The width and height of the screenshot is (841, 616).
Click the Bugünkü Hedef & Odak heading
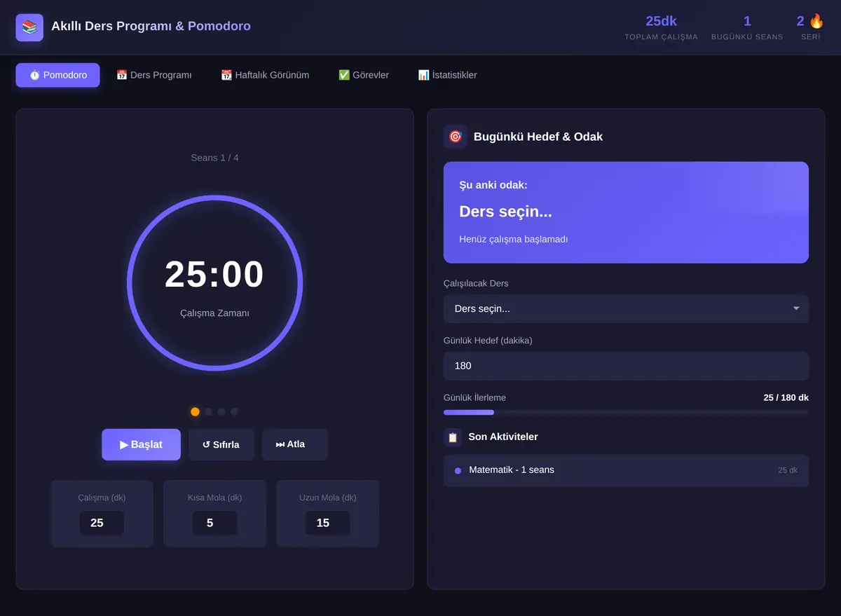point(538,137)
